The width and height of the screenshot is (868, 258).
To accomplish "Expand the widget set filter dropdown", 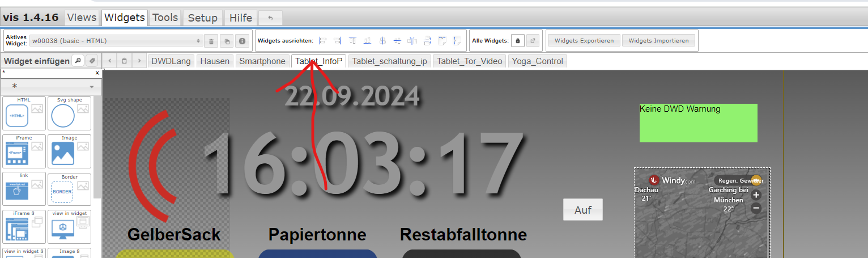I will [51, 87].
